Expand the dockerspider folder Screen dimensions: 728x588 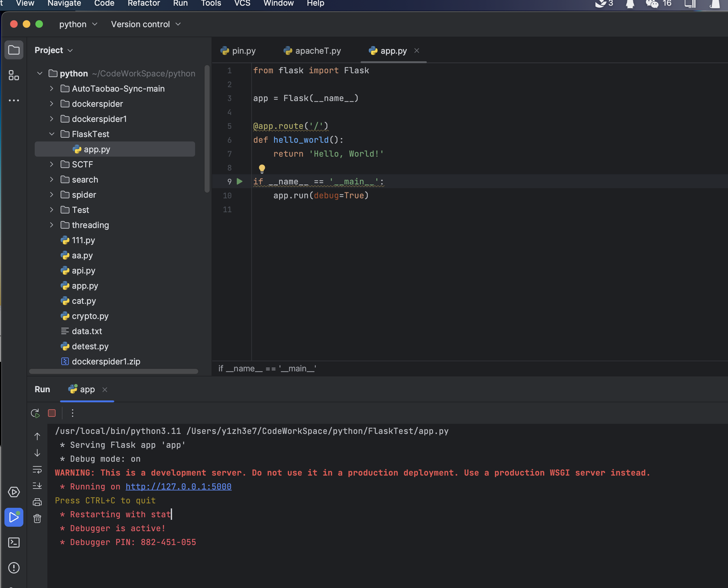point(52,104)
